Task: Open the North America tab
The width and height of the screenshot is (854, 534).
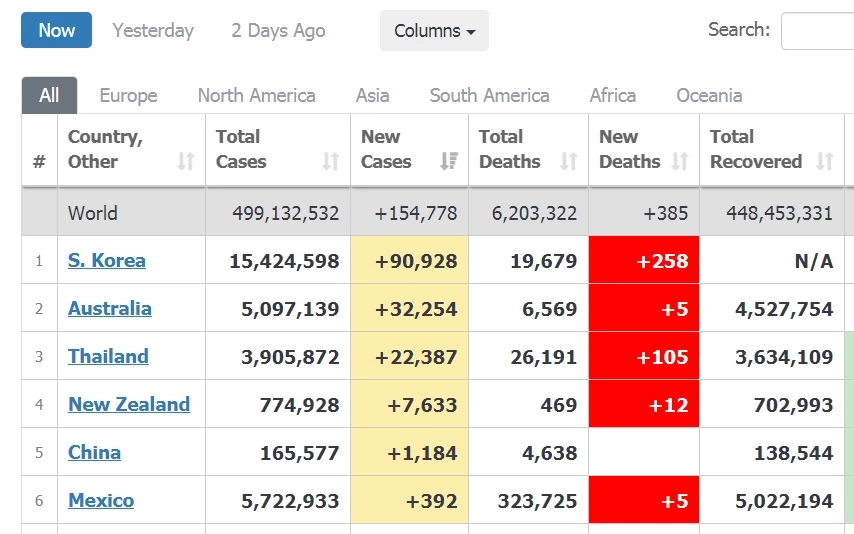Action: [x=256, y=96]
